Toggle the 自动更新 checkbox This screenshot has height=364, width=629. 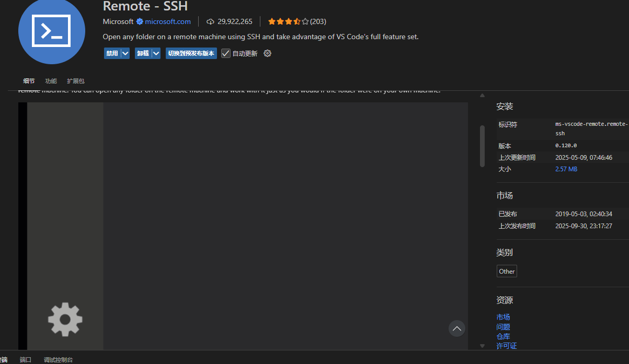tap(226, 53)
